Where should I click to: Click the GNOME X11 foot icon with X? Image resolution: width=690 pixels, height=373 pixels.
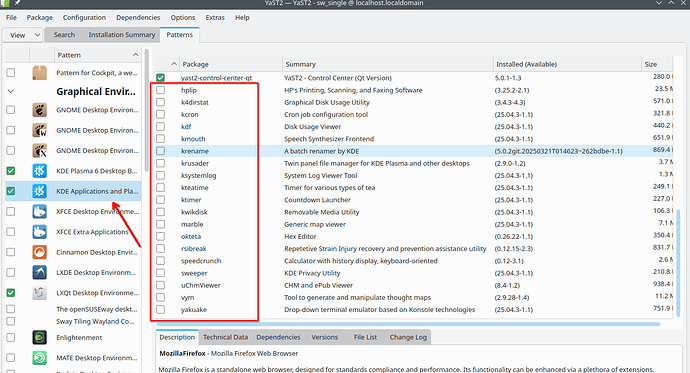(x=40, y=150)
